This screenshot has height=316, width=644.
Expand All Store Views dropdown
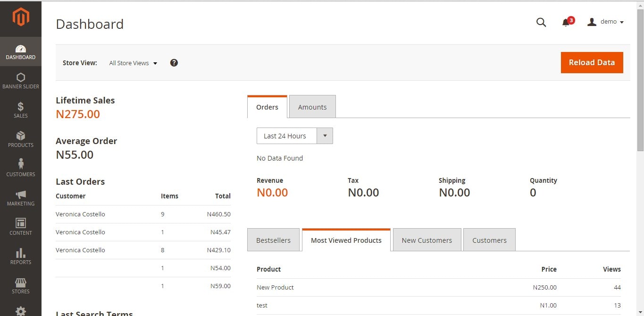[x=133, y=63]
